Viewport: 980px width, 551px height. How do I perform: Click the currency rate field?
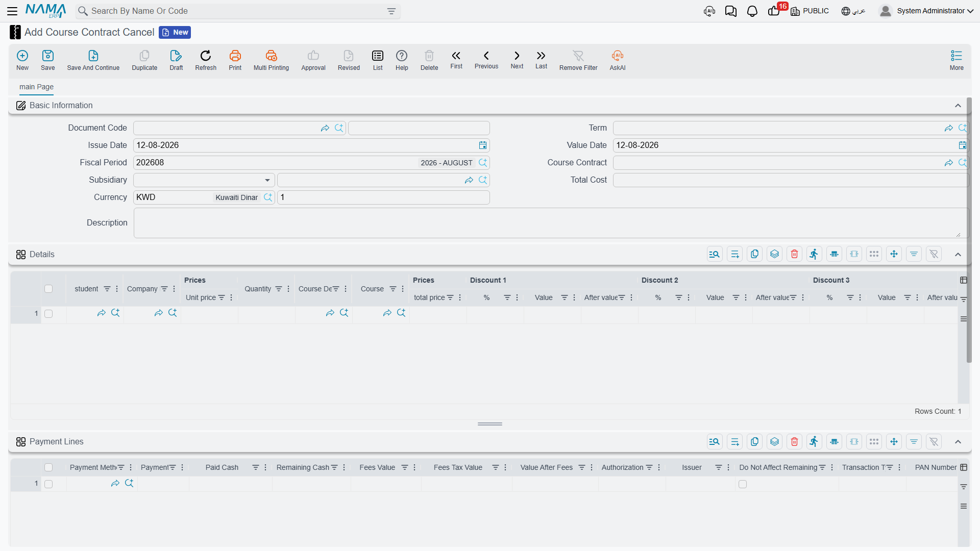[383, 197]
